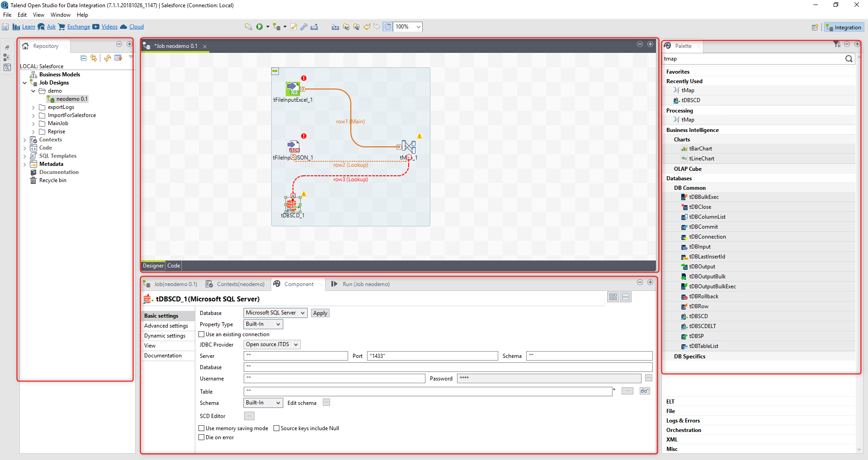This screenshot has height=460, width=868.
Task: Select the tMap_1 component on canvas
Action: [x=409, y=147]
